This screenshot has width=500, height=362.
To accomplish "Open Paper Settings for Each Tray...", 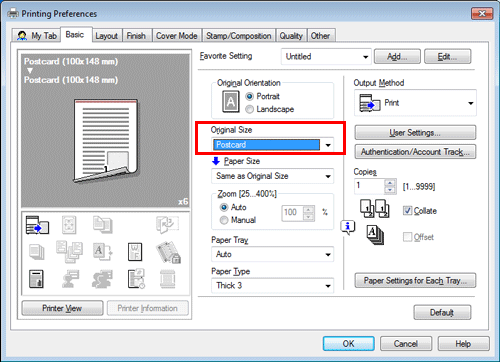I will click(x=415, y=281).
